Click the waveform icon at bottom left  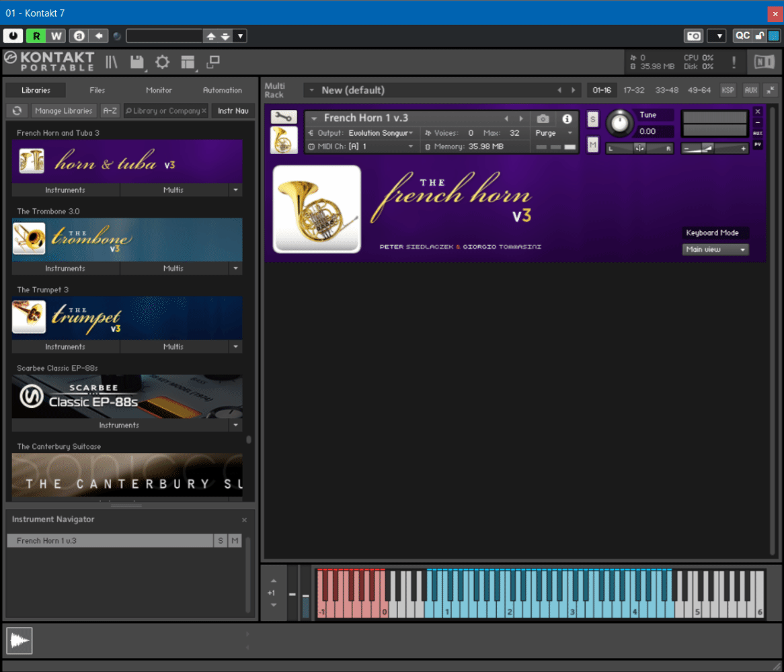pos(19,640)
